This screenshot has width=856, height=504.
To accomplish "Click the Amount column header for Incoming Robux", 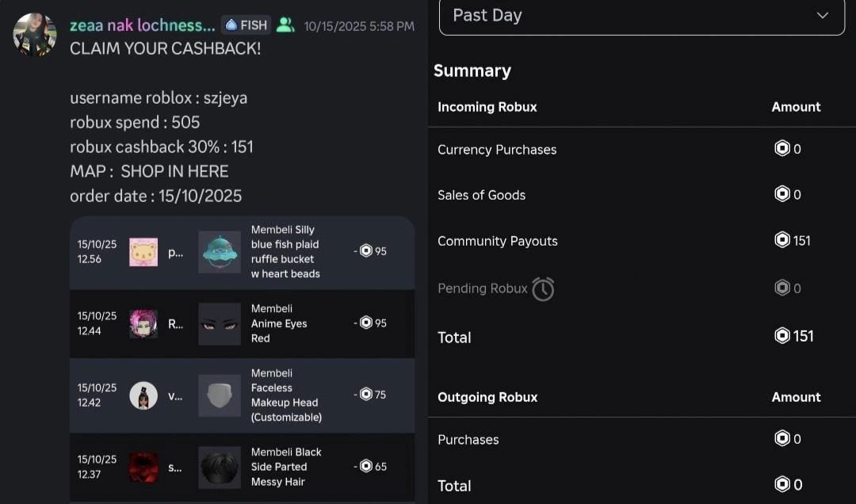I will pyautogui.click(x=796, y=107).
